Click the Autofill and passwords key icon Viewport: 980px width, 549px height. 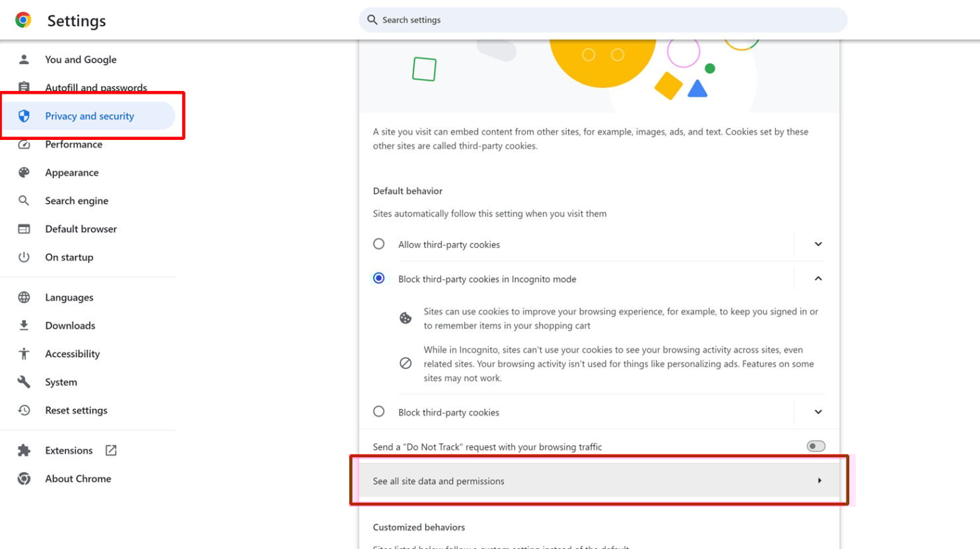(24, 88)
